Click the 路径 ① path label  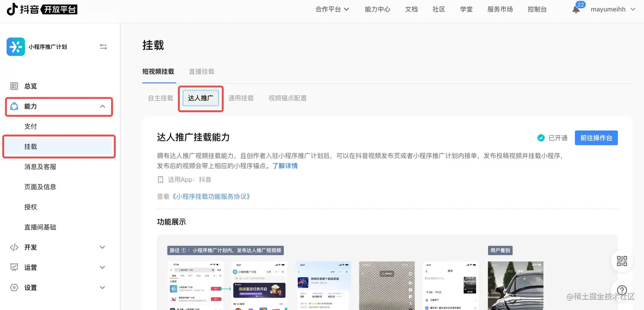[226, 250]
